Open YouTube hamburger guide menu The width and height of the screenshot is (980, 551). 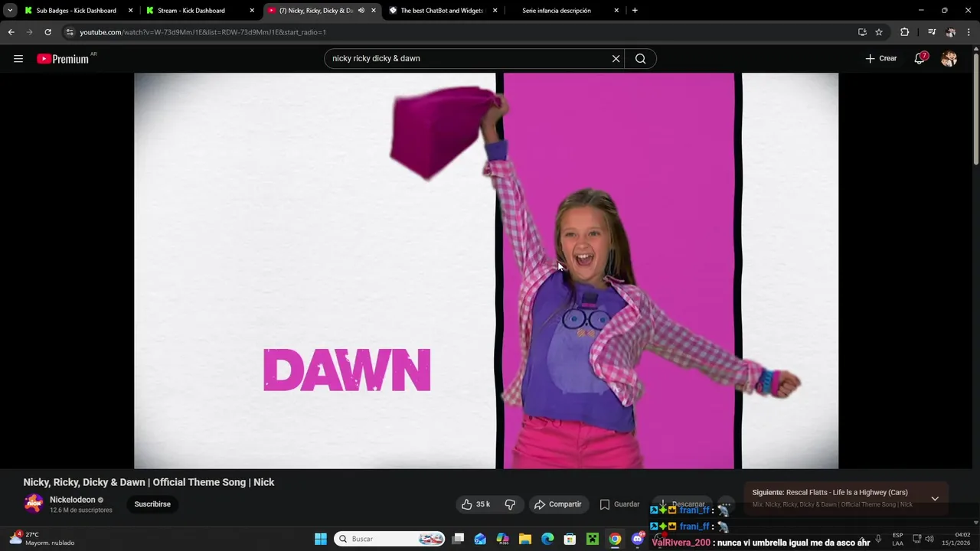[x=18, y=59]
